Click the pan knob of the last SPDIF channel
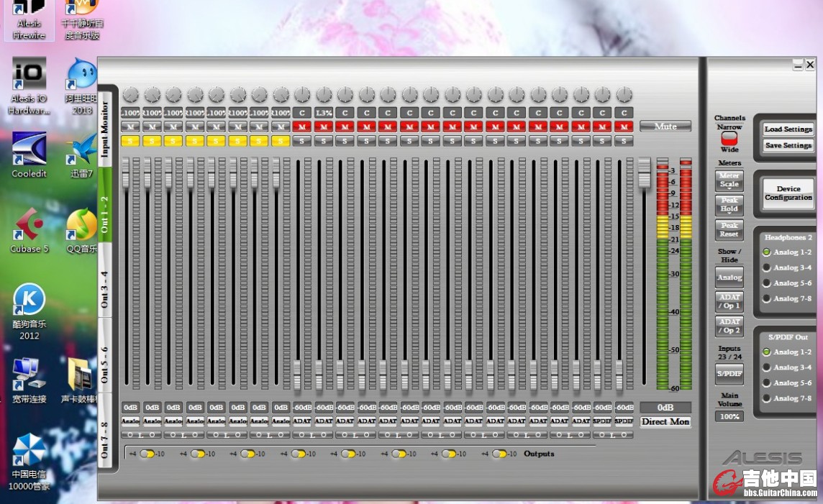 624,95
